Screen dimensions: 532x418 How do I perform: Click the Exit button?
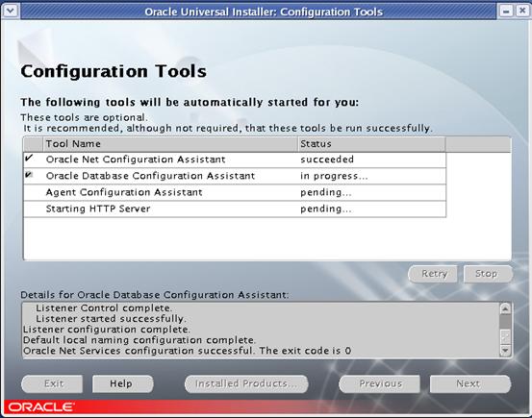(x=52, y=383)
